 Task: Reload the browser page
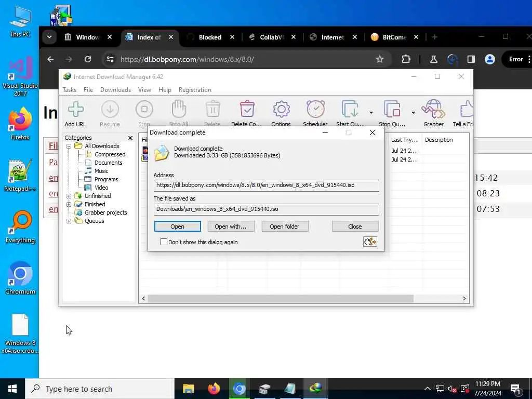point(88,59)
